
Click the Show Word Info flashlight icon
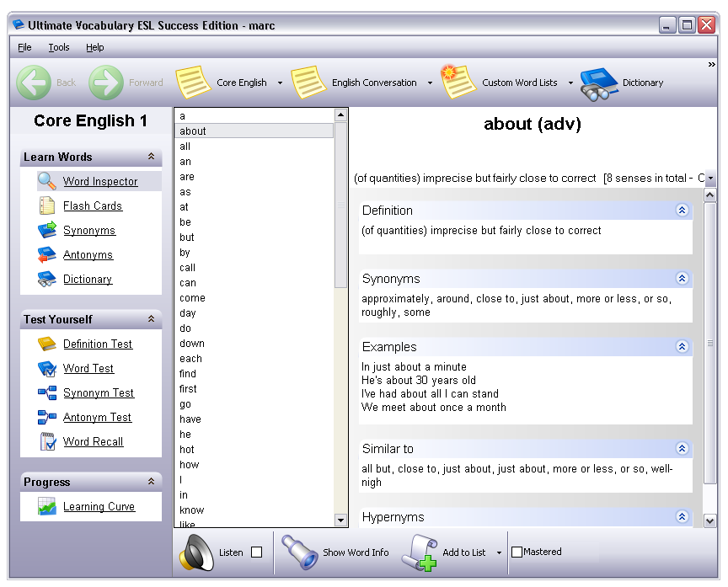299,552
